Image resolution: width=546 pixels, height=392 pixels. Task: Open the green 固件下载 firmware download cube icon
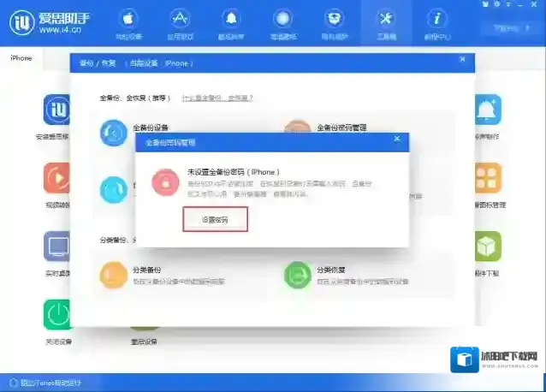488,246
